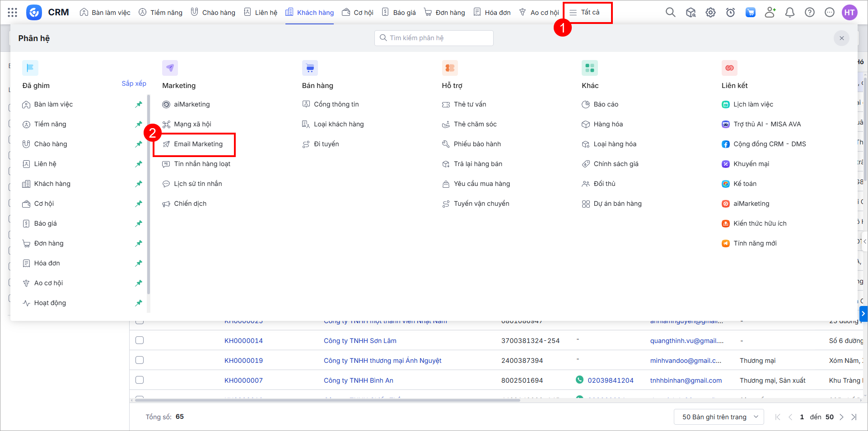Screen dimensions: 868x431
Task: Open the settings gear icon
Action: [710, 12]
